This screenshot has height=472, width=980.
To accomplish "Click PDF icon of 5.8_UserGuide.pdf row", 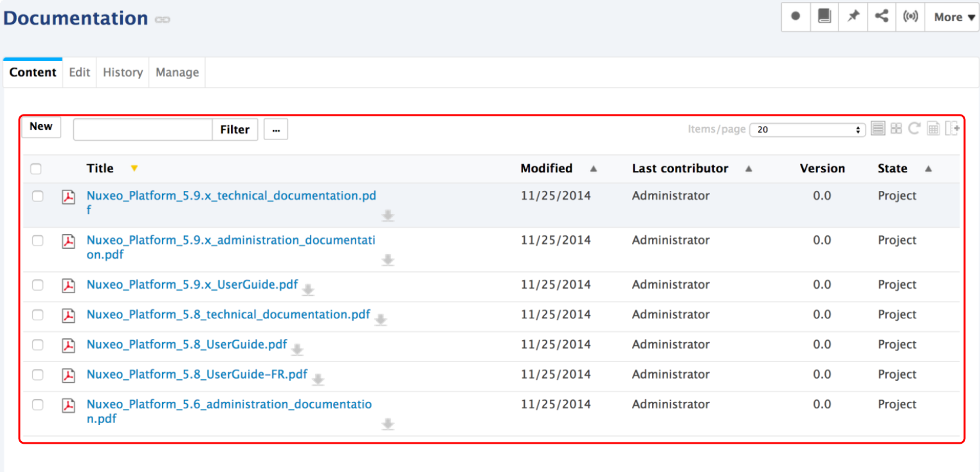I will click(x=69, y=345).
